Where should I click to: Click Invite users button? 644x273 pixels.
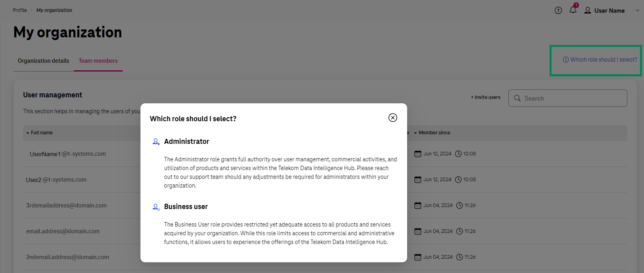(486, 97)
